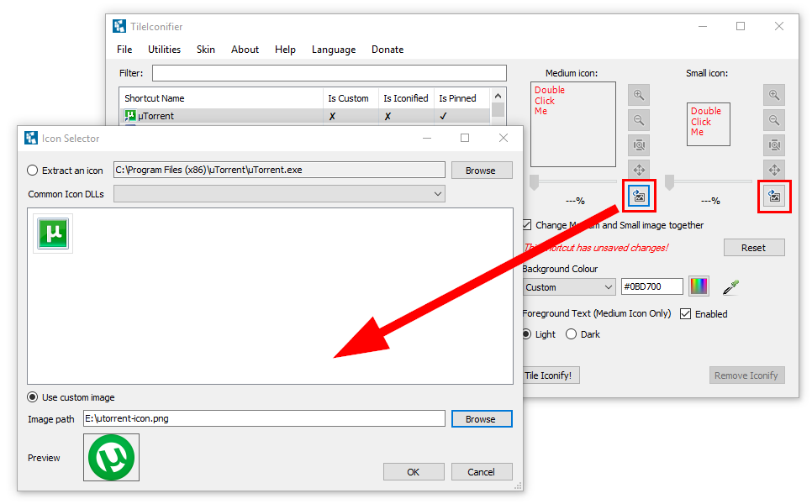
Task: Open the Skin menu
Action: point(206,50)
